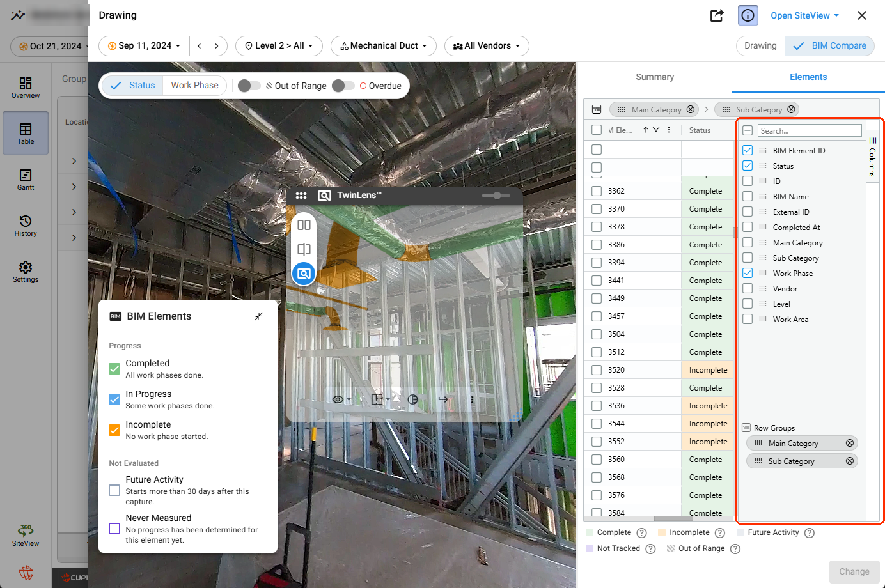Screen dimensions: 885x588
Task: Collapse the BIM Elements legend panel
Action: [x=259, y=316]
